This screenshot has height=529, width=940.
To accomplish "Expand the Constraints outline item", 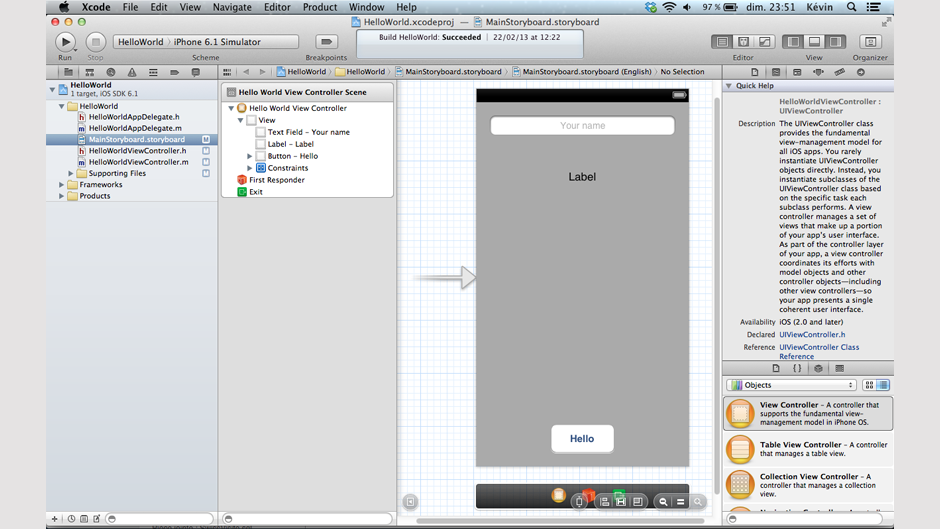I will point(250,168).
